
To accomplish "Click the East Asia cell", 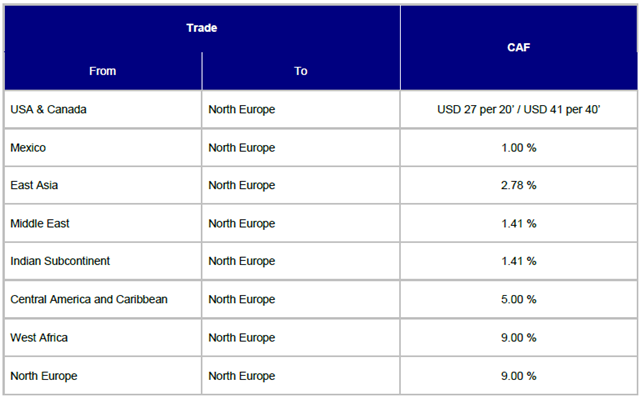I will 103,185.
